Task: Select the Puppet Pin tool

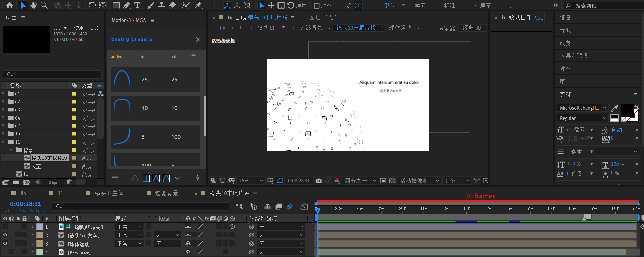Action: point(199,5)
